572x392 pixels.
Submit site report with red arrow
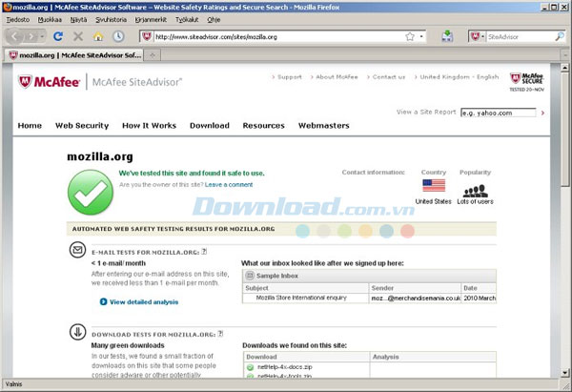click(x=542, y=113)
